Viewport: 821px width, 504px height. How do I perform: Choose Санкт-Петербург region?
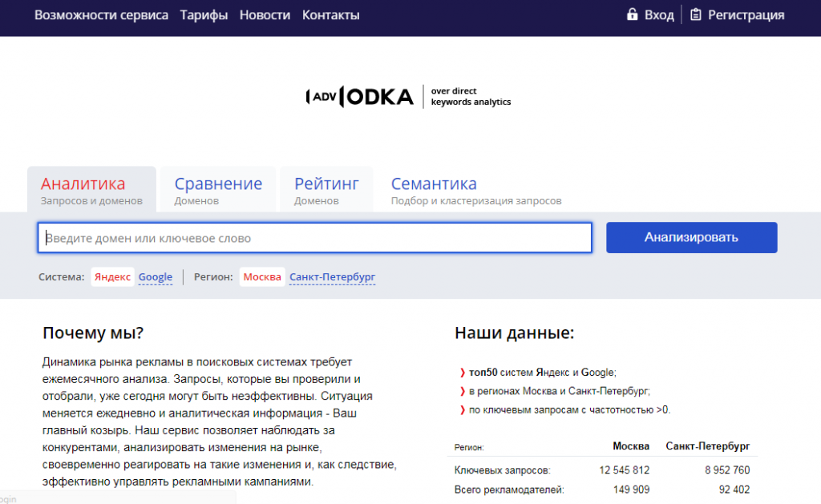333,277
